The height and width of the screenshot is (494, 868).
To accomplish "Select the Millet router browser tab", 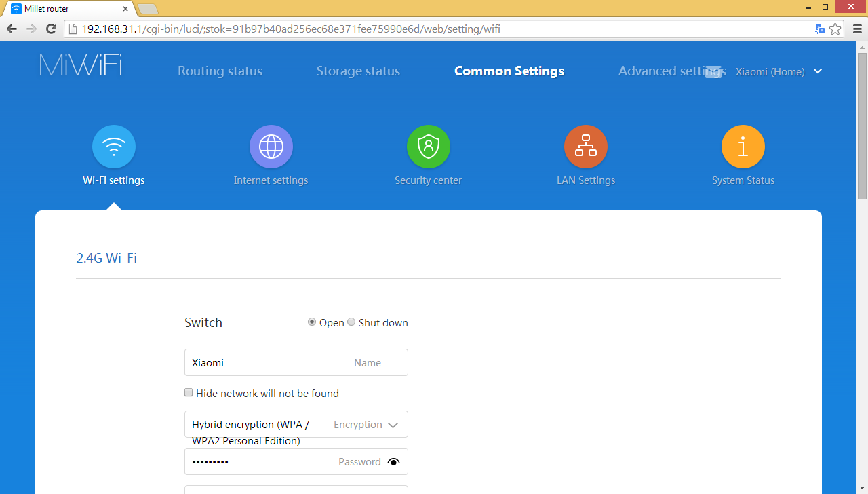I will pyautogui.click(x=68, y=9).
